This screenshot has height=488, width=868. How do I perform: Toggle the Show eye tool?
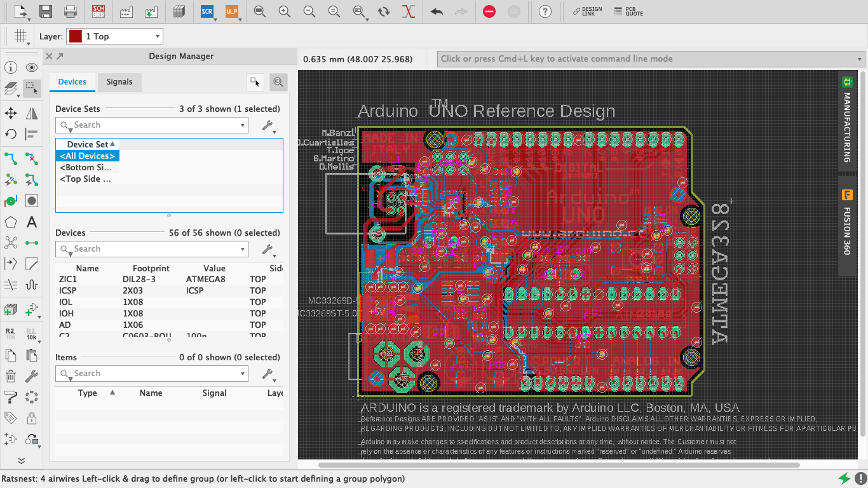32,67
